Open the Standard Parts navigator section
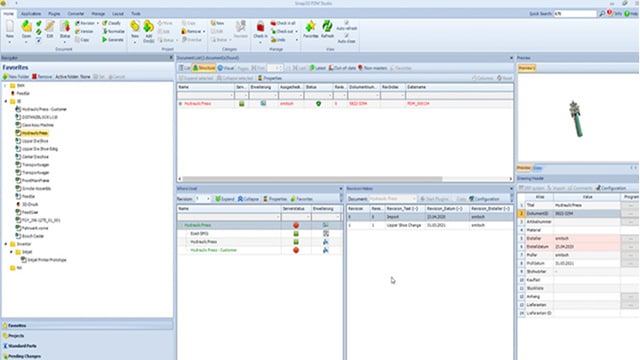Viewport: 640px width, 360px height. tap(87, 346)
